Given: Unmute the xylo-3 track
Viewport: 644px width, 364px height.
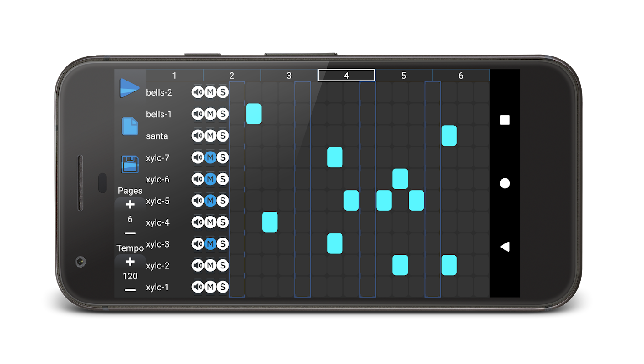Looking at the screenshot, I should [210, 244].
